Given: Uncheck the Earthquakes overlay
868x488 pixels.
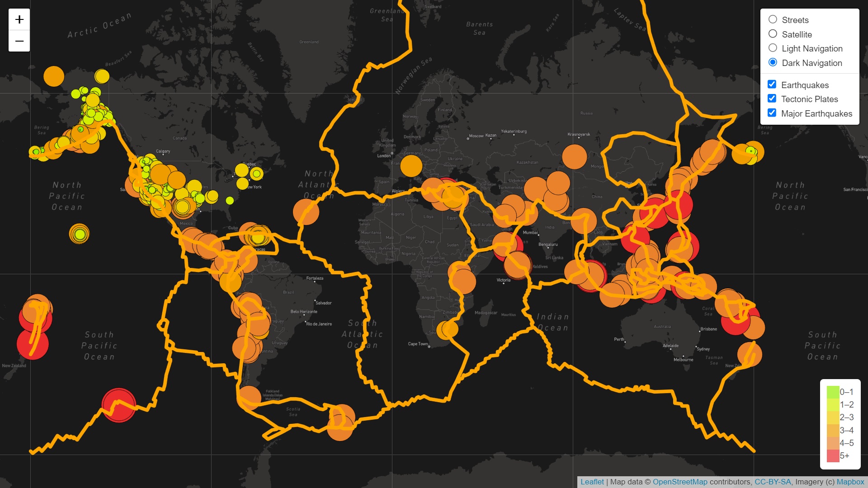Looking at the screenshot, I should 772,84.
